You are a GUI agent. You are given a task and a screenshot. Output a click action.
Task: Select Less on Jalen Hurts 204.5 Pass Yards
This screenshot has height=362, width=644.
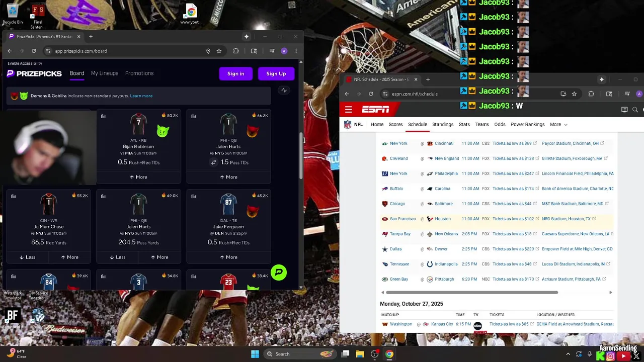pyautogui.click(x=118, y=257)
